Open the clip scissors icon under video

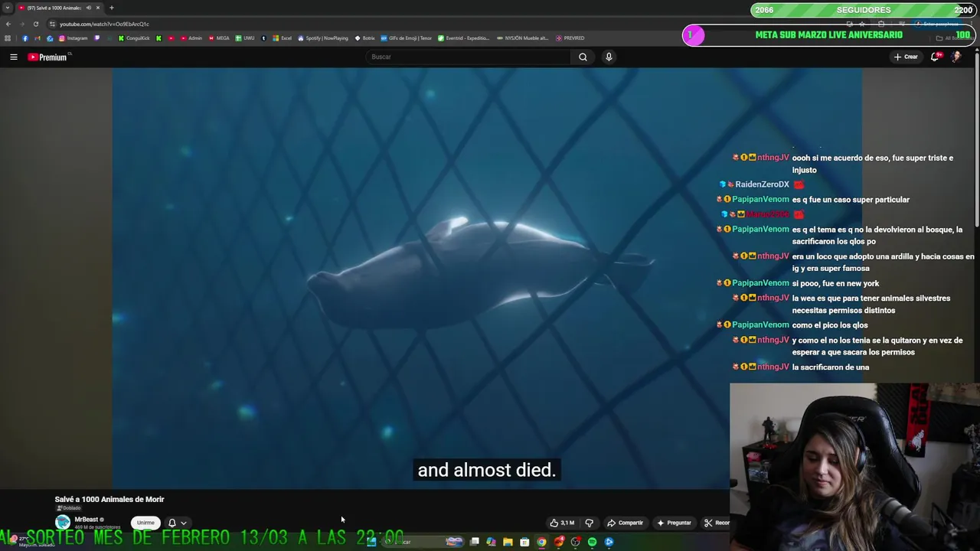coord(708,523)
